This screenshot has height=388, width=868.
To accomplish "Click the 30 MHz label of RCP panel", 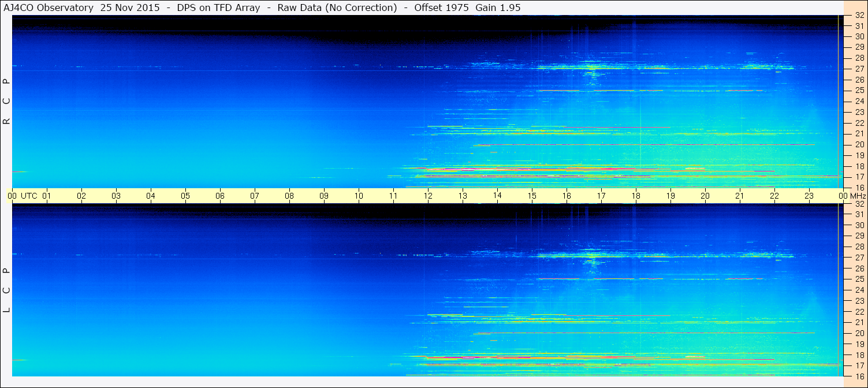I will pyautogui.click(x=859, y=36).
